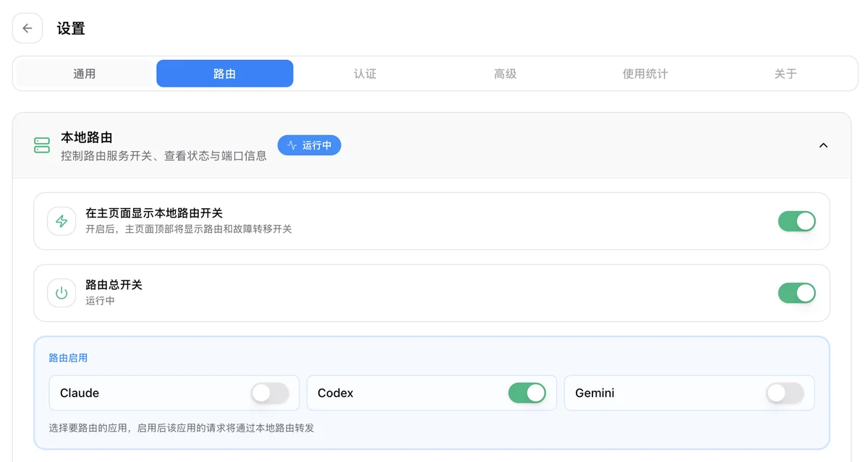Turn off the 路由总开关 toggle

point(796,293)
